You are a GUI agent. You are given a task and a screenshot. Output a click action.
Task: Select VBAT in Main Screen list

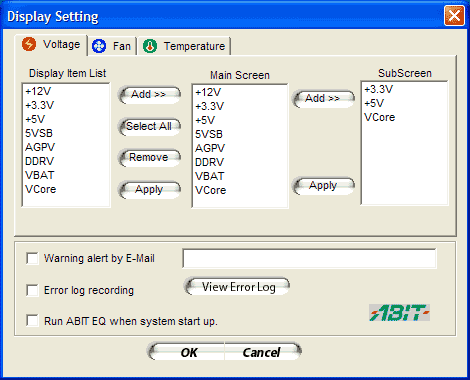click(209, 176)
